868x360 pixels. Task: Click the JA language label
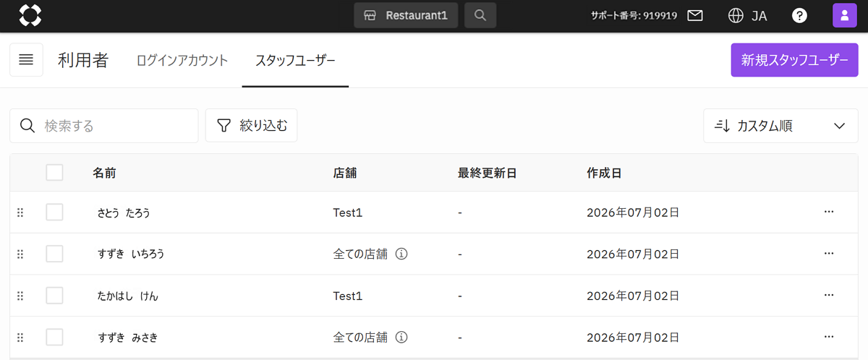click(x=759, y=15)
